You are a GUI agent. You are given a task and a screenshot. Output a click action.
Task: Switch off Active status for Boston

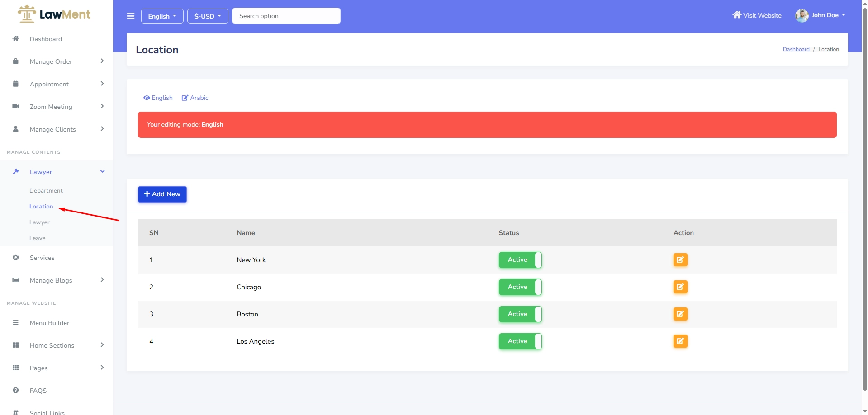(x=520, y=314)
